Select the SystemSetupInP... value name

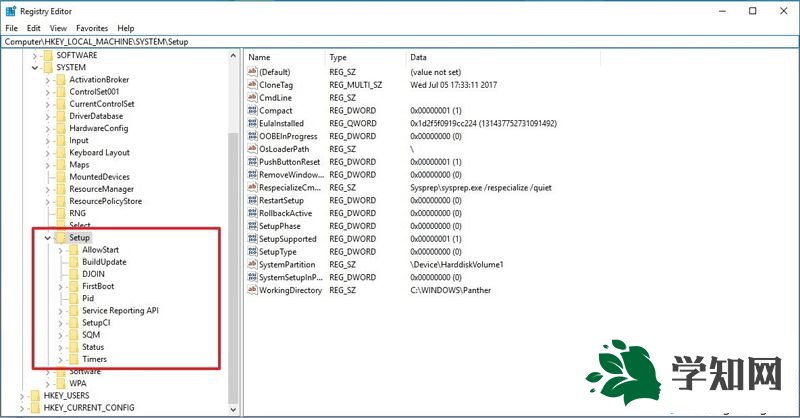point(291,277)
